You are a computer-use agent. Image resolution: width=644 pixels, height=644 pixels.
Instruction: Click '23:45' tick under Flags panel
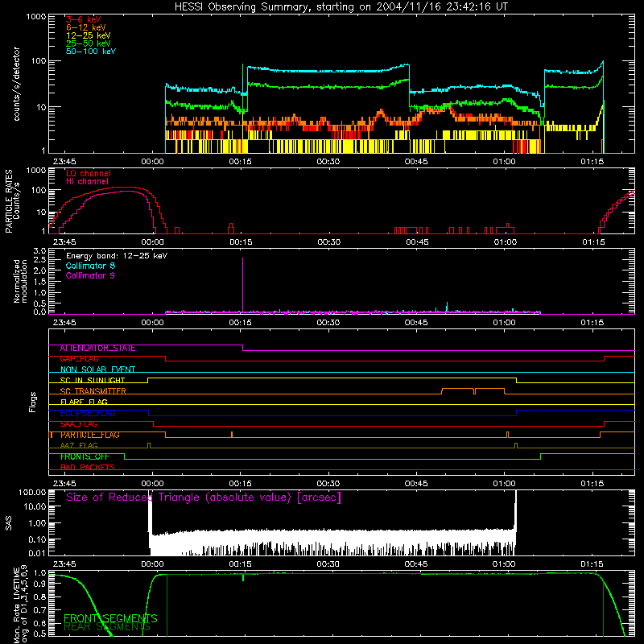64,484
